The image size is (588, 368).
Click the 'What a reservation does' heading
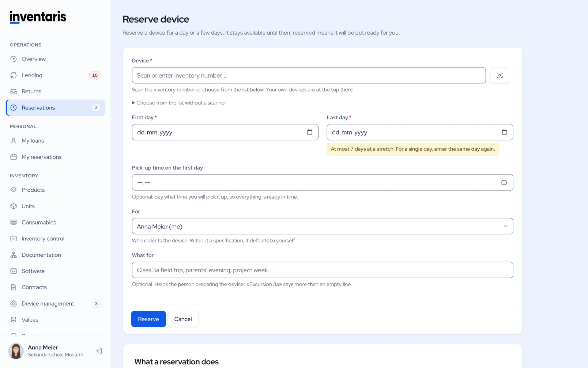point(176,362)
